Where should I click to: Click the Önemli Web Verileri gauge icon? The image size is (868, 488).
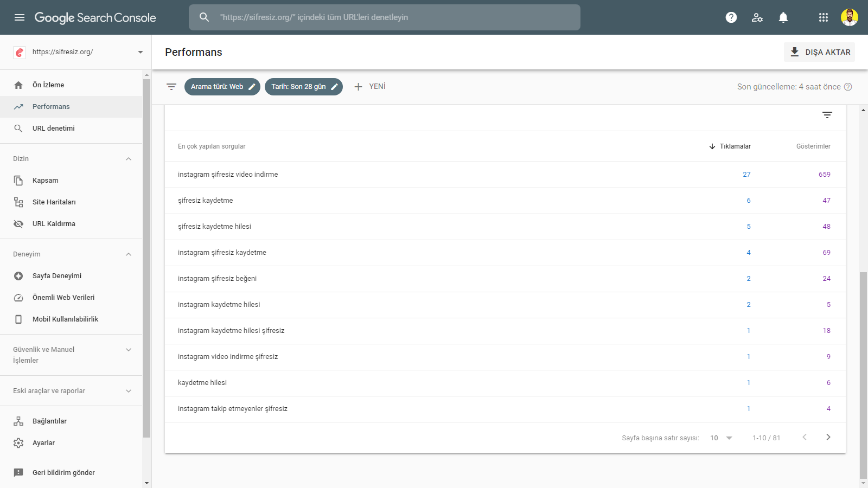[x=18, y=298]
